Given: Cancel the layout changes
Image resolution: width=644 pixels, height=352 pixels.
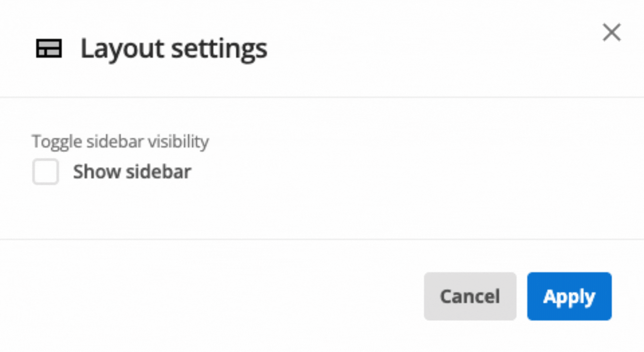Looking at the screenshot, I should tap(470, 296).
